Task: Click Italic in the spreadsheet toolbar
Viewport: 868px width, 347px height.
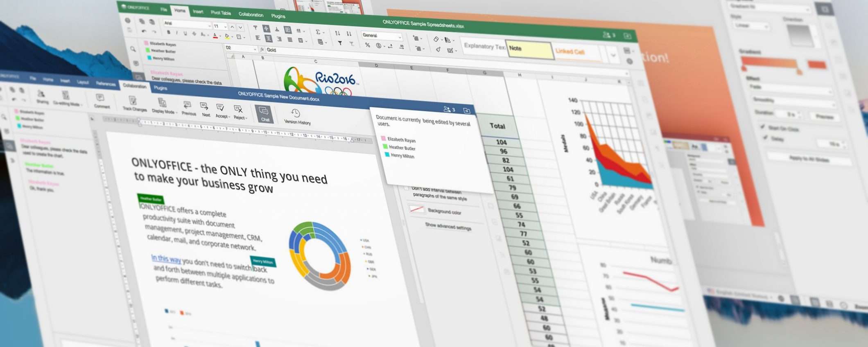Action: click(x=176, y=33)
